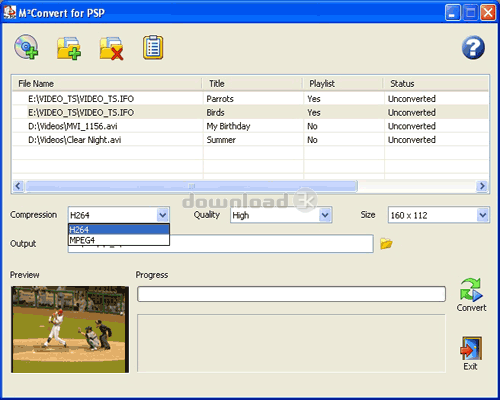Start conversion with the Convert icon
The height and width of the screenshot is (400, 500).
click(x=471, y=295)
